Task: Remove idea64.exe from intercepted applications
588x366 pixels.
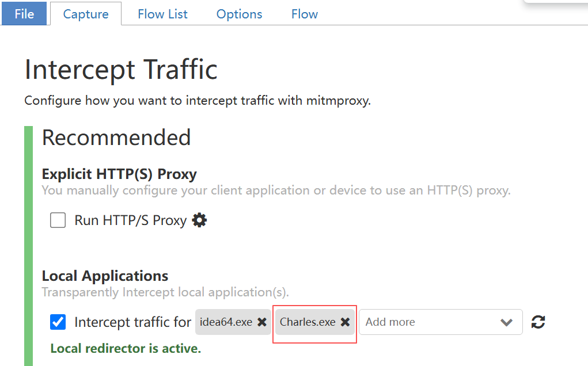Action: [262, 322]
